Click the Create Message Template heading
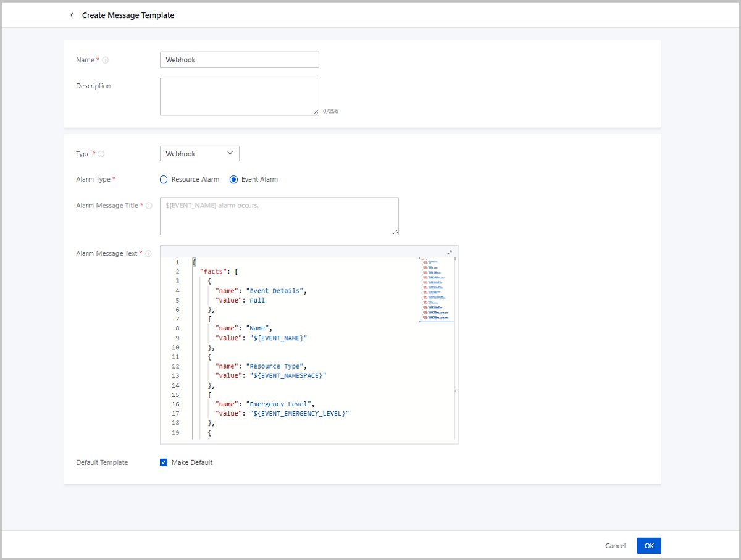Viewport: 741px width, 560px height. coord(128,15)
